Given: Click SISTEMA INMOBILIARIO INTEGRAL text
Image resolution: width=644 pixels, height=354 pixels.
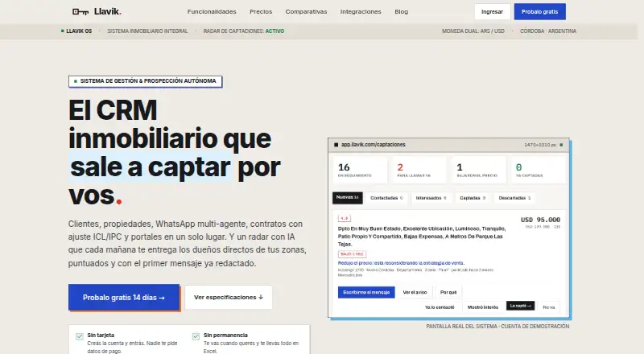Looking at the screenshot, I should pos(147,31).
